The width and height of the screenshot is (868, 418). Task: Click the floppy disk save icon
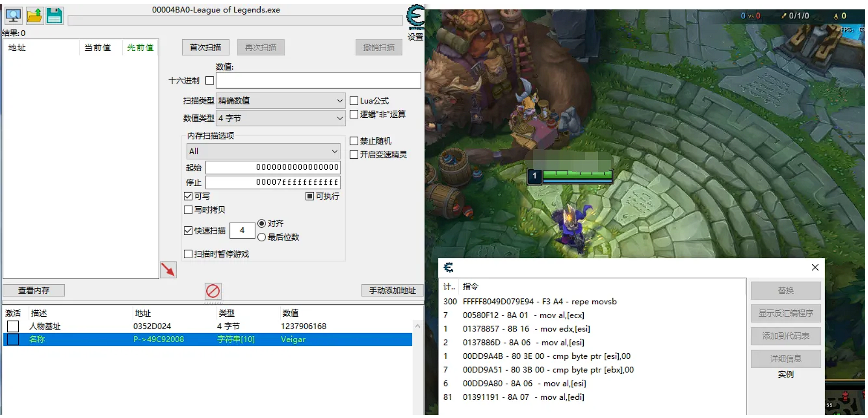(54, 16)
